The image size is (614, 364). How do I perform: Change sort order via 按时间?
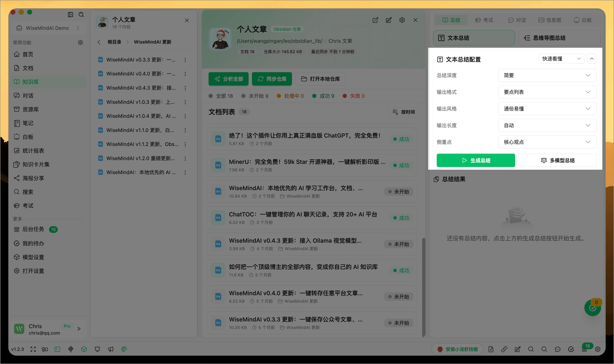click(x=404, y=112)
